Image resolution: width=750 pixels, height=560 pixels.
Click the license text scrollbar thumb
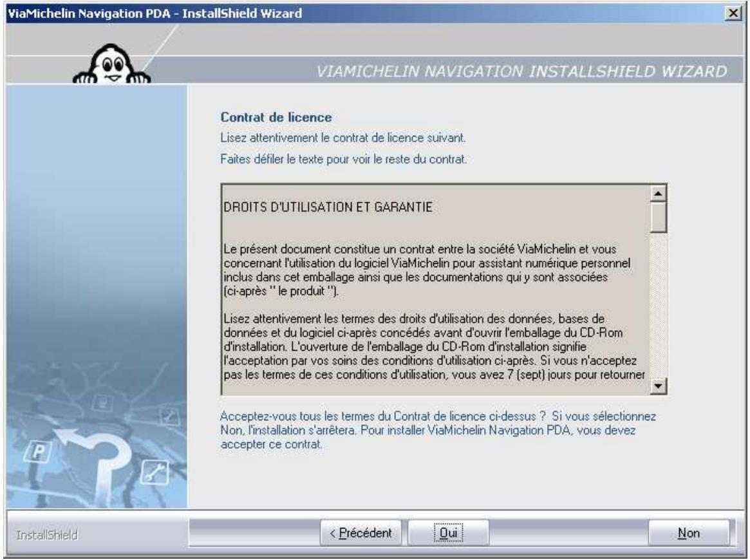coord(658,218)
